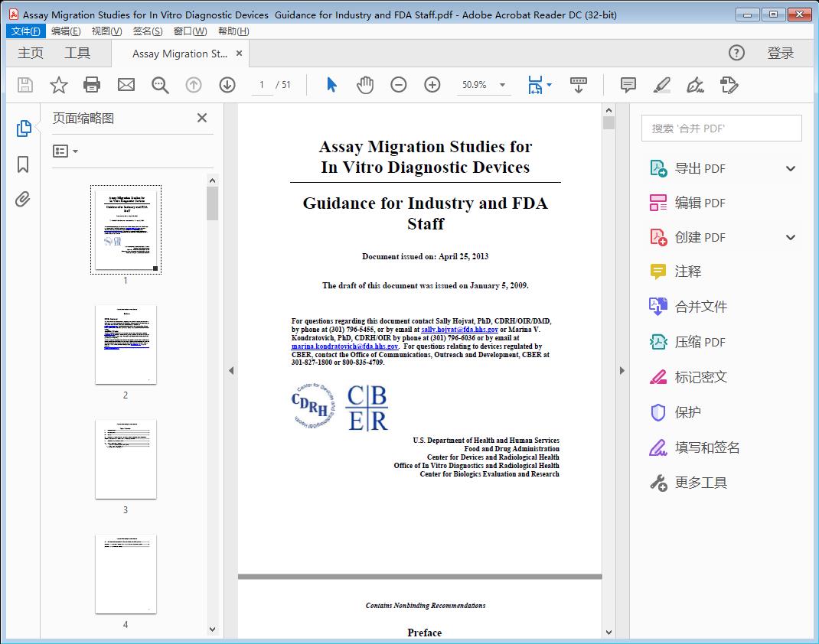Open the 视图(V) menu
Screen dimensions: 819x644
[x=106, y=31]
